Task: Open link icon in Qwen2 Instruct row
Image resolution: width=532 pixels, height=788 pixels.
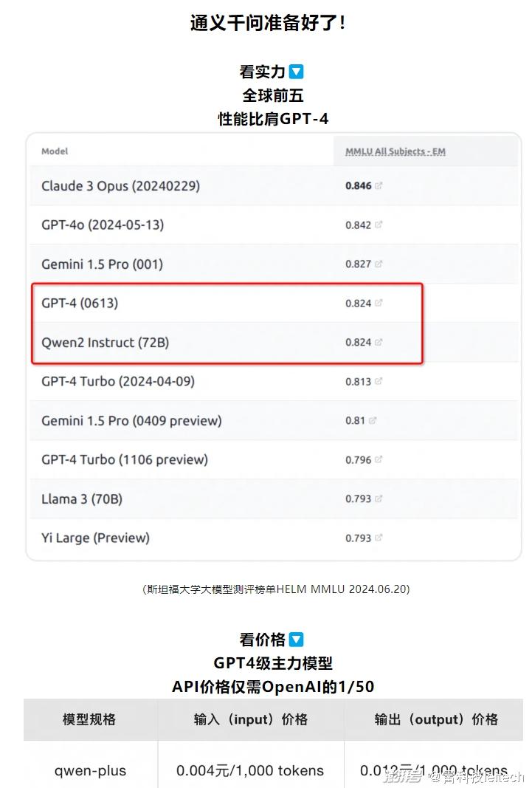Action: click(x=379, y=342)
